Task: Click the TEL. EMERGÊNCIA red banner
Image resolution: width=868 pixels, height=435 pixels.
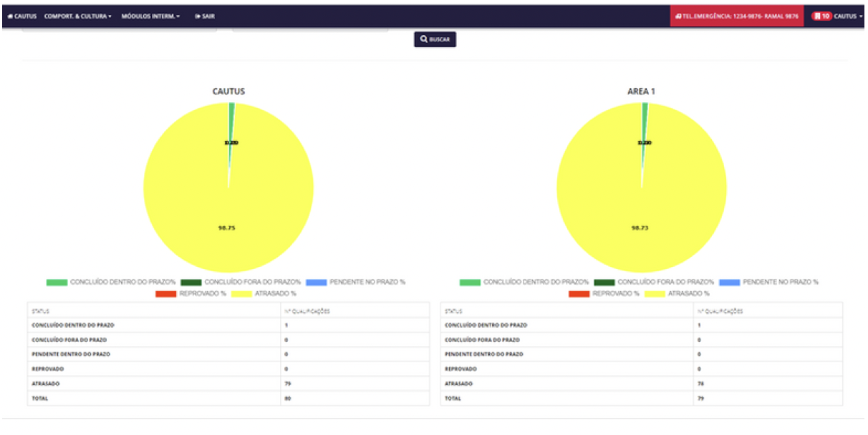Action: (x=736, y=16)
